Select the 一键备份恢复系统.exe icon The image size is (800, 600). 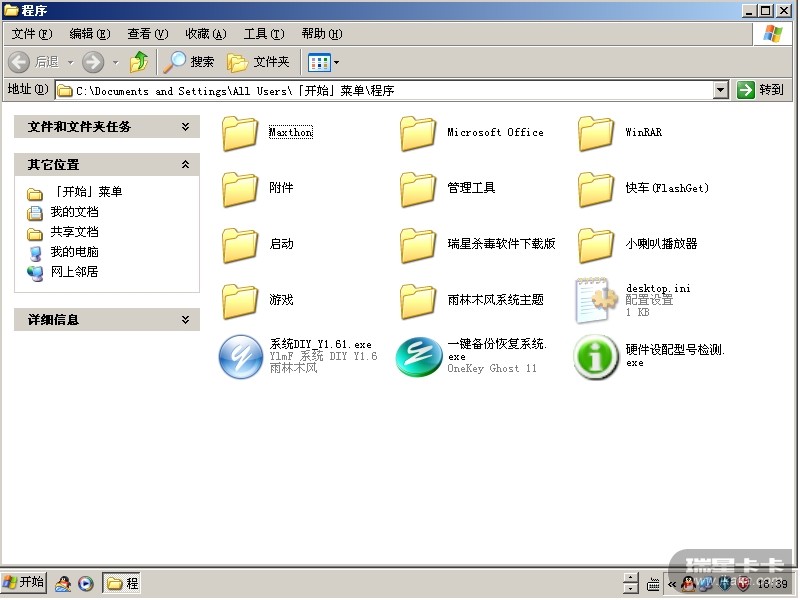click(x=418, y=357)
